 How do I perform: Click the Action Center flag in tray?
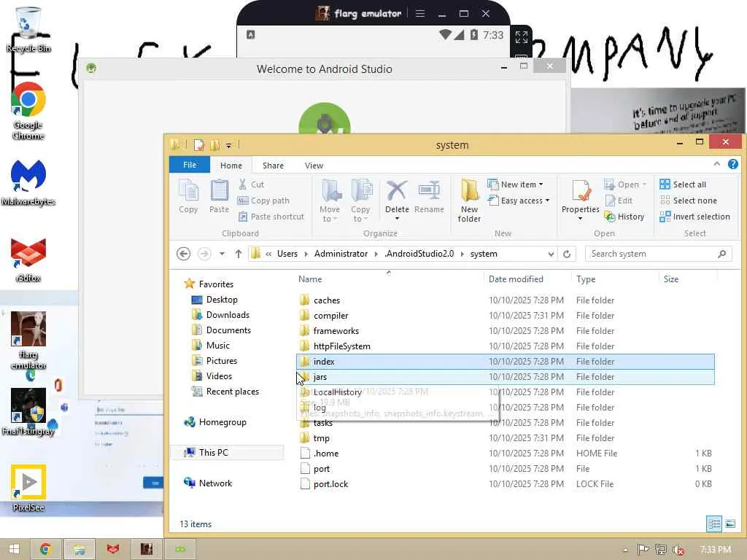pos(643,550)
